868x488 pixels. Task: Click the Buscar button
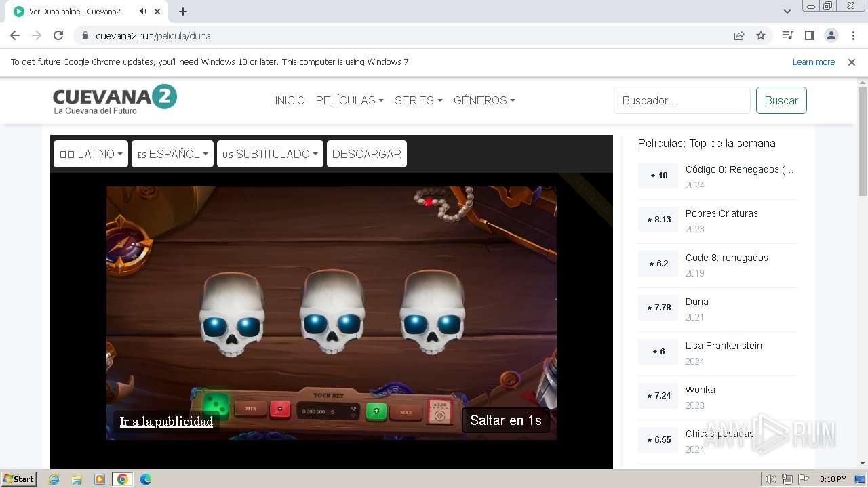(x=781, y=100)
